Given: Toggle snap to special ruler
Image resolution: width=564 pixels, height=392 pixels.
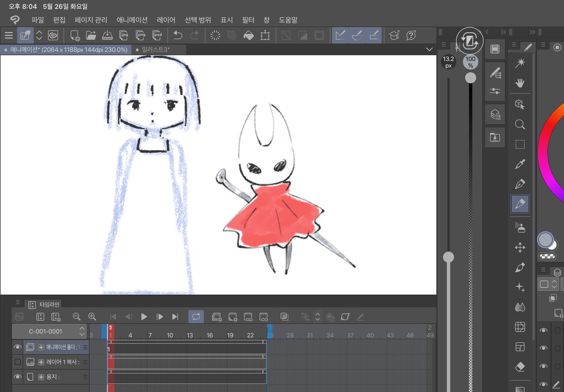Looking at the screenshot, I should 357,35.
